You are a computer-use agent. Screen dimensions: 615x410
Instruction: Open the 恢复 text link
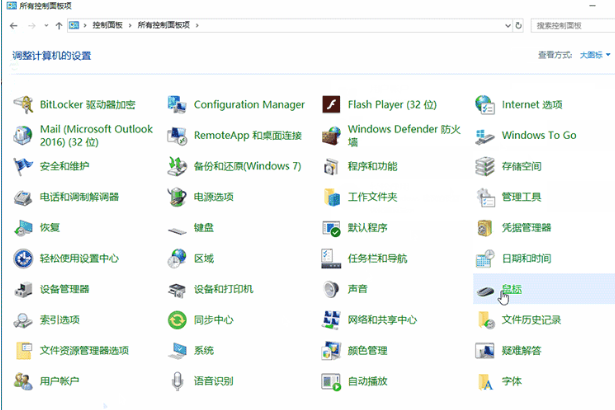pos(50,228)
